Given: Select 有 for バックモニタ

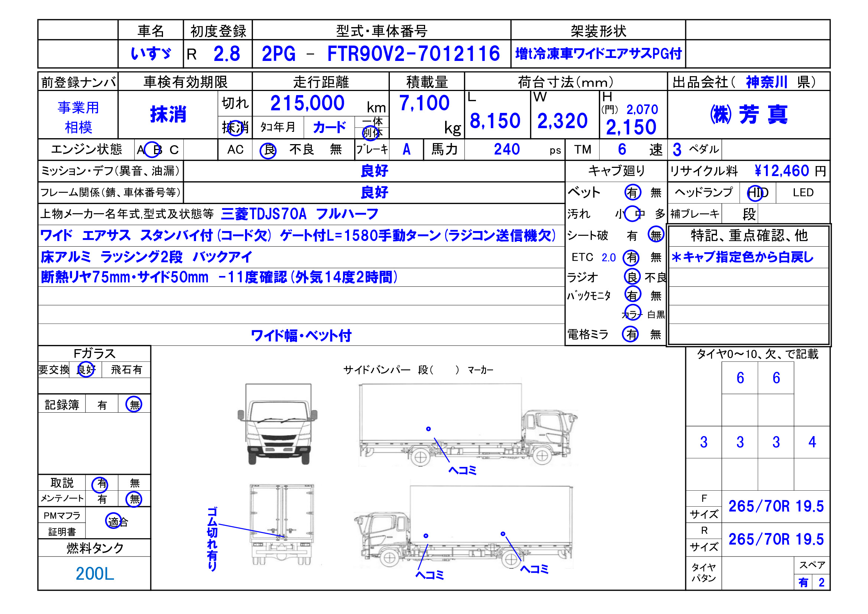Looking at the screenshot, I should tap(632, 298).
